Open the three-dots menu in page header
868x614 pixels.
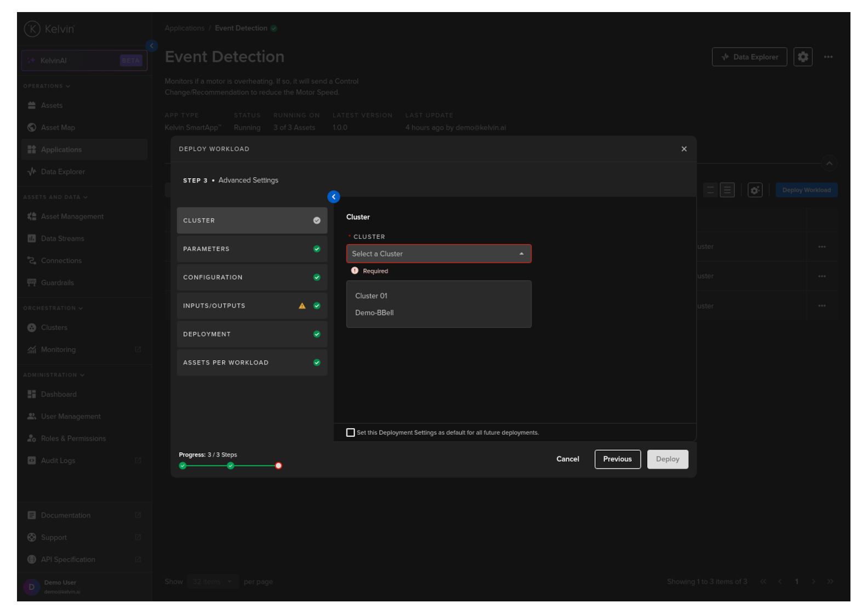(828, 57)
